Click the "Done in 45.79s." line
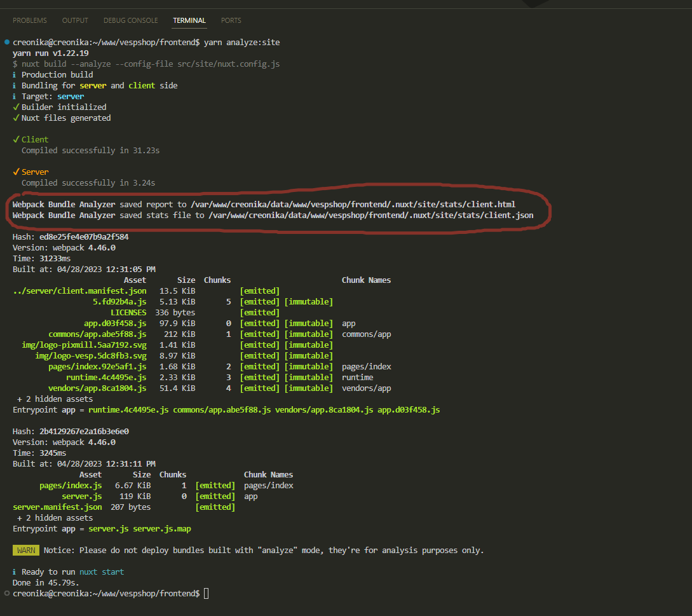This screenshot has width=692, height=616. click(x=46, y=583)
